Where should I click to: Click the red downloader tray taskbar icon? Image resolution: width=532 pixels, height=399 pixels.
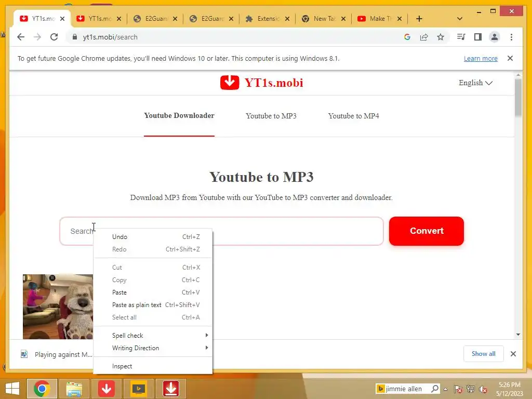[x=170, y=389]
